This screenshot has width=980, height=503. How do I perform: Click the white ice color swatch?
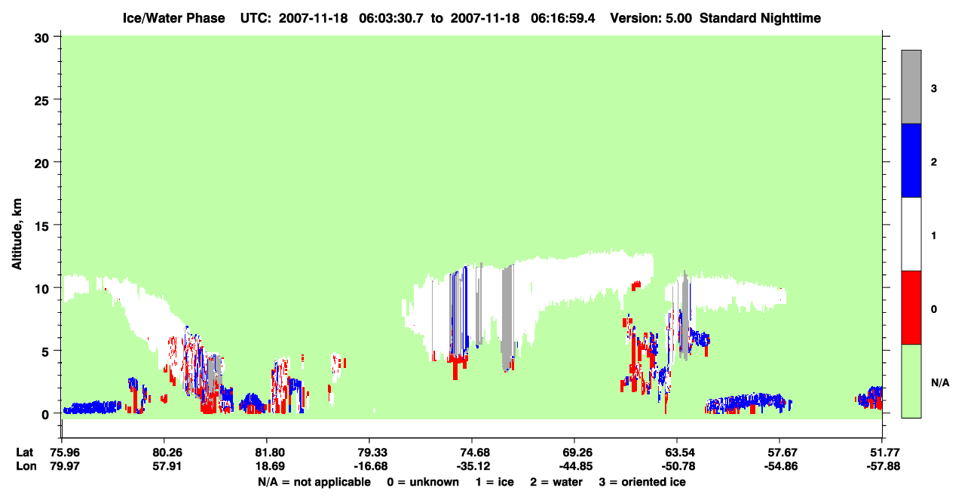[911, 234]
